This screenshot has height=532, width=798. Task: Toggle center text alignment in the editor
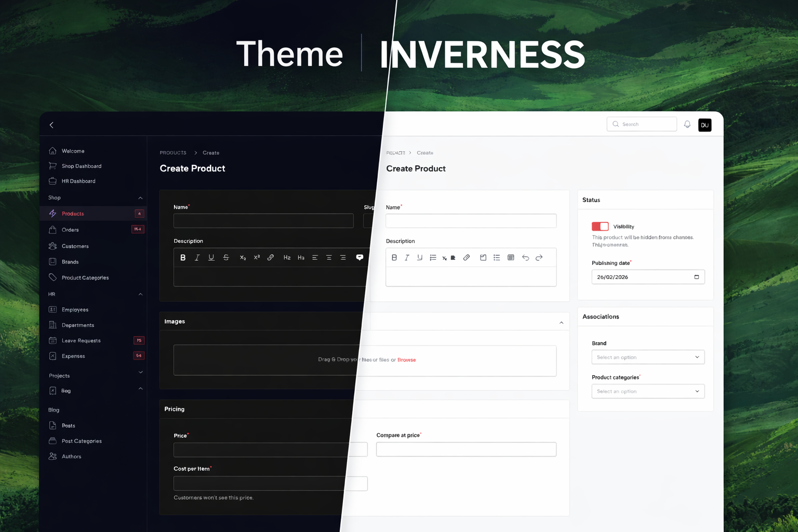(x=329, y=257)
